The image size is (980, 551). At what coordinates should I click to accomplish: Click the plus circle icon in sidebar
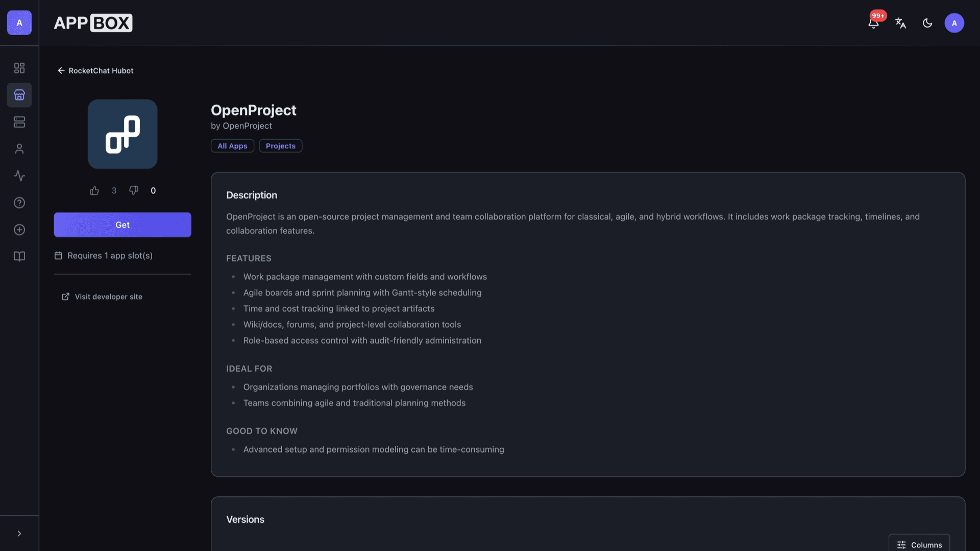point(19,230)
